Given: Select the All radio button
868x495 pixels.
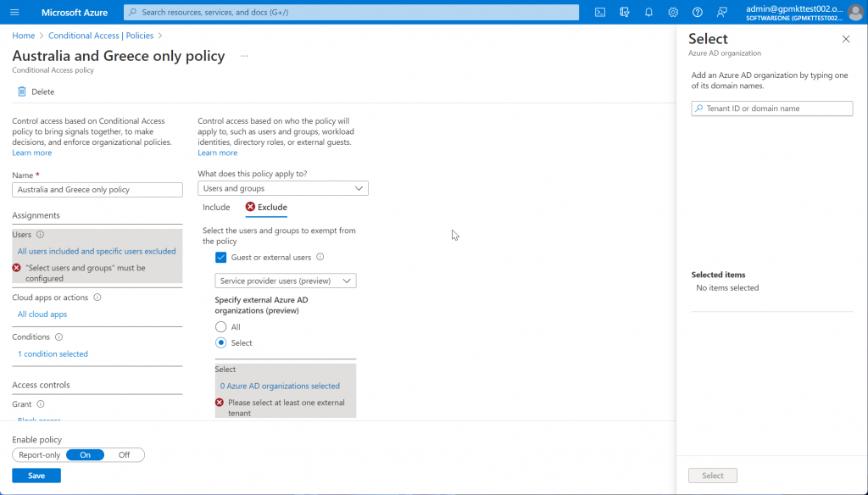Looking at the screenshot, I should coord(221,326).
